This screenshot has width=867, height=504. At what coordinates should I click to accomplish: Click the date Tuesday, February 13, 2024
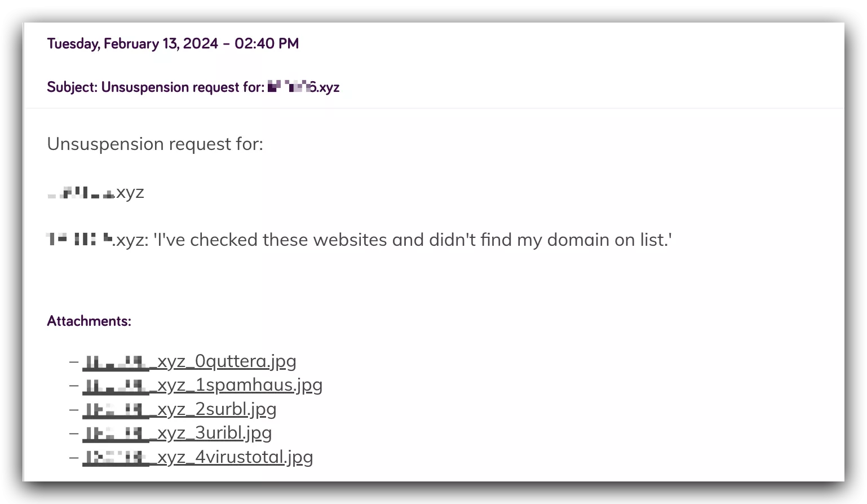tap(132, 44)
